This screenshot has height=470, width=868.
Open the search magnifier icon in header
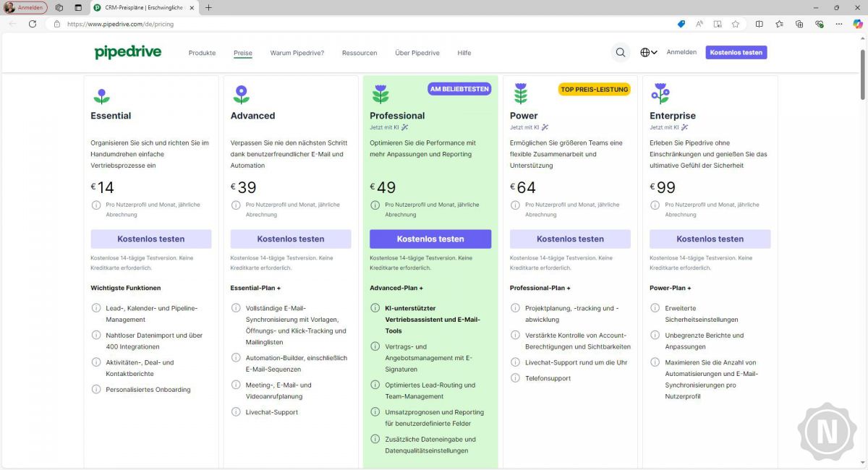621,52
